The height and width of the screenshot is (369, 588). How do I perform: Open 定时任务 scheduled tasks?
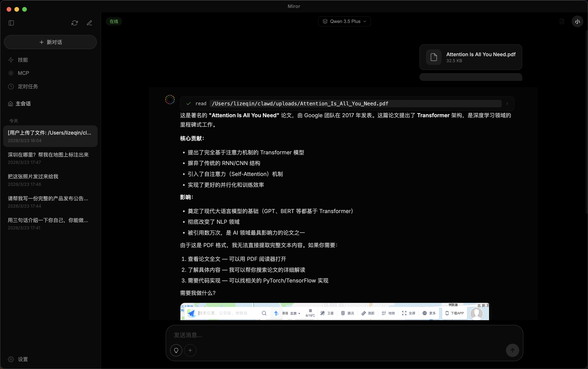tap(28, 86)
